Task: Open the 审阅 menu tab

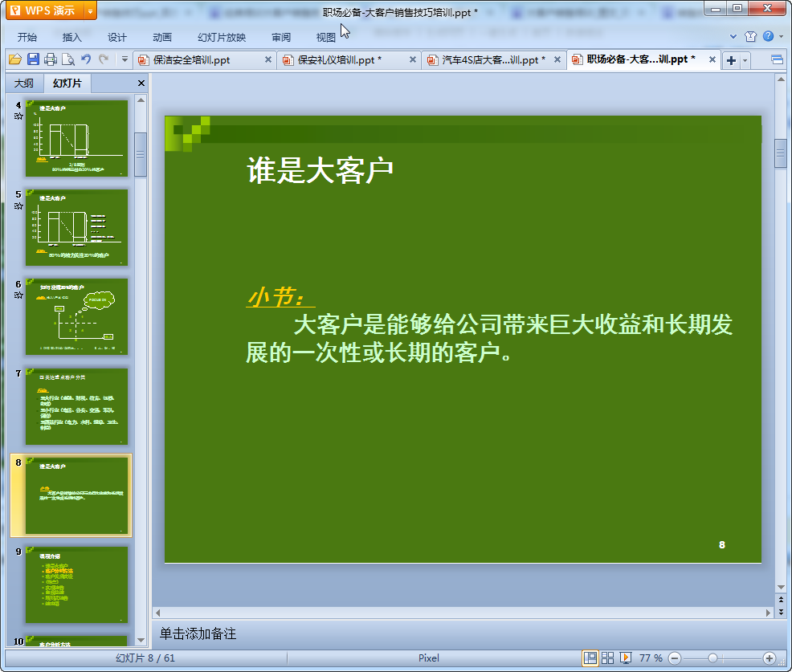Action: [281, 38]
